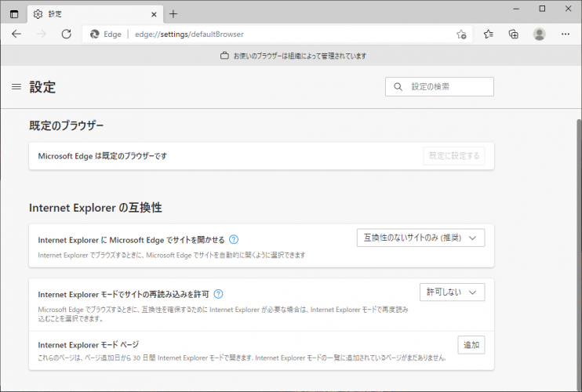
Task: Open Settings and more ellipsis menu
Action: 566,34
